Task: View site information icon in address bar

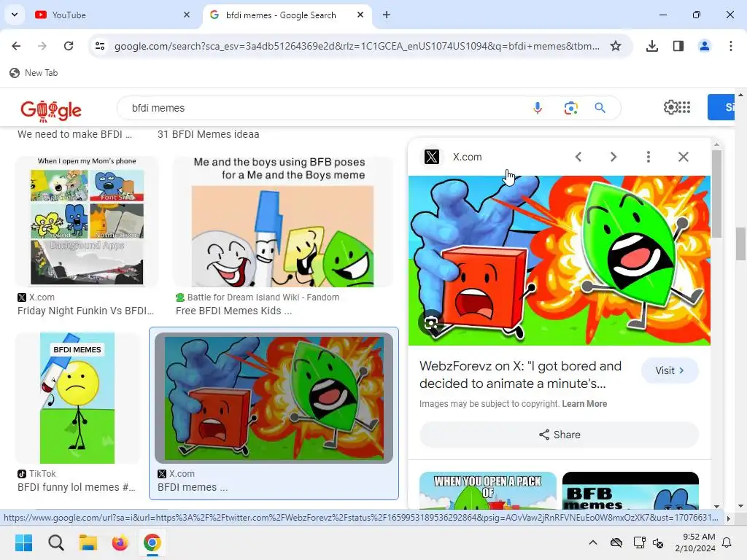Action: click(x=100, y=46)
